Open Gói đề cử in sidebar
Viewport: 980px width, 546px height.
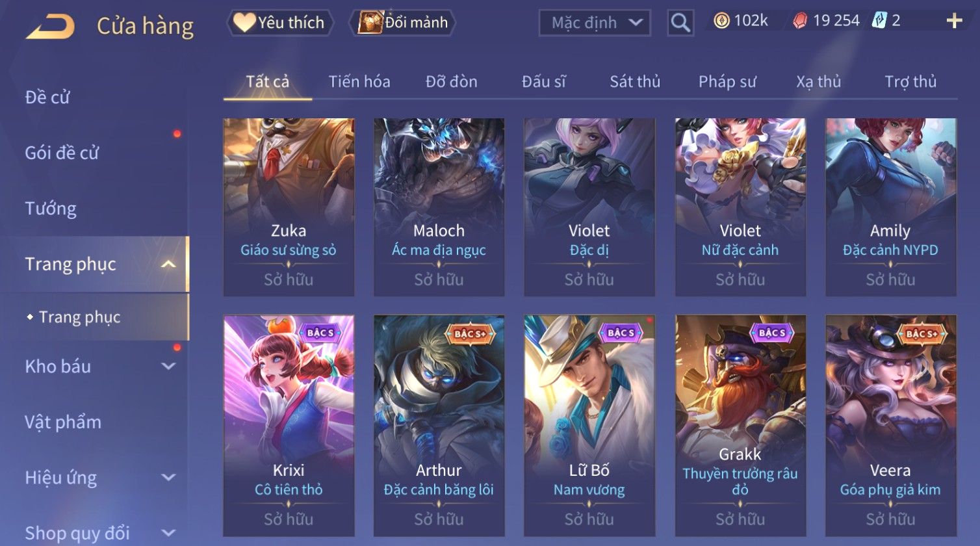pyautogui.click(x=62, y=153)
